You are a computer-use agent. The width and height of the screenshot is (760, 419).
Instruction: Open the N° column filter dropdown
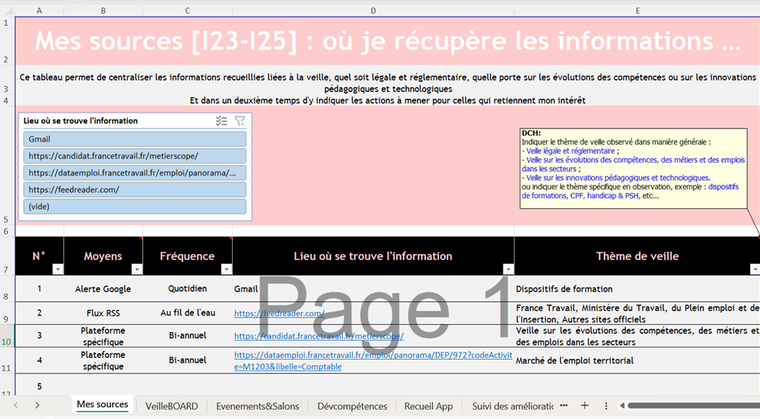(56, 270)
